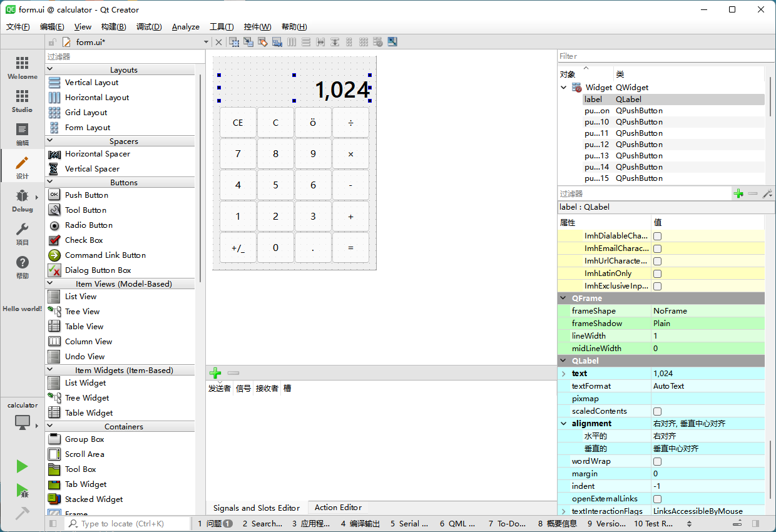The height and width of the screenshot is (532, 776).
Task: Collapse the Spacers category in widget box
Action: point(51,141)
